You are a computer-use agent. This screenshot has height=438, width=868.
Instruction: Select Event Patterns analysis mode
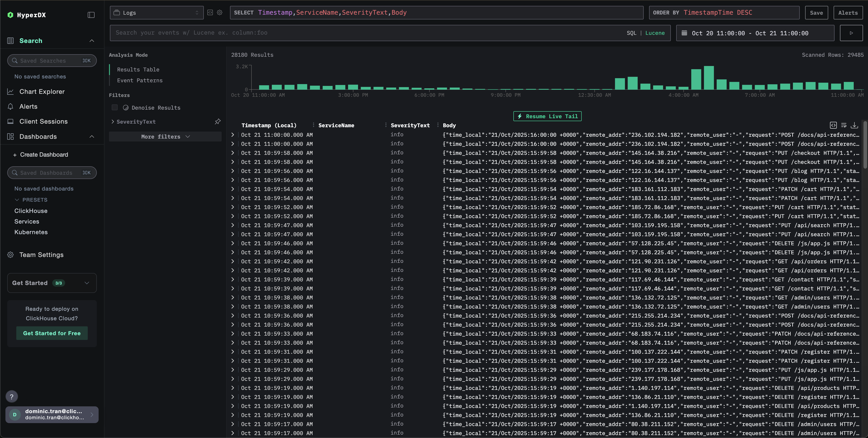140,80
